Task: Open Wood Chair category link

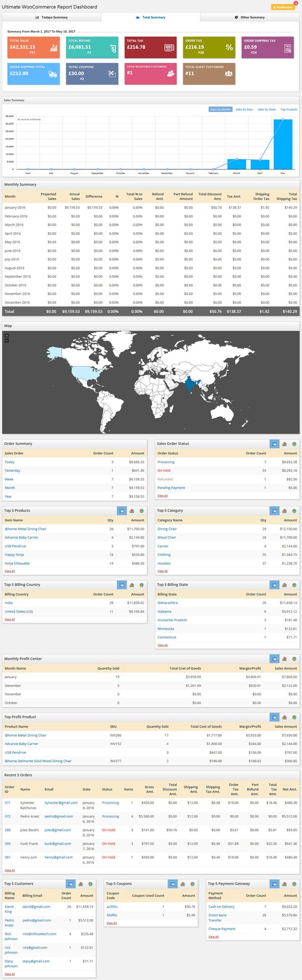Action: 167,538
